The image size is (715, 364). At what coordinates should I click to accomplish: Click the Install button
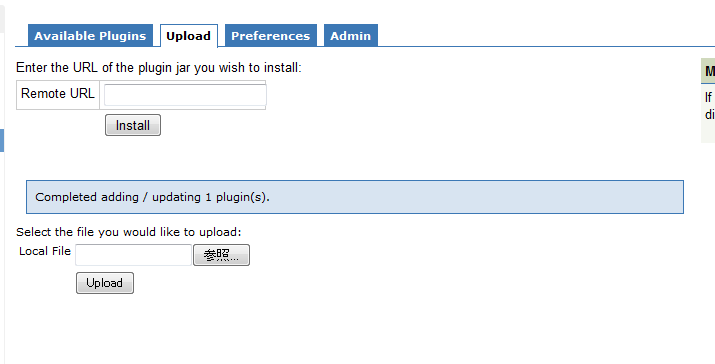[133, 125]
